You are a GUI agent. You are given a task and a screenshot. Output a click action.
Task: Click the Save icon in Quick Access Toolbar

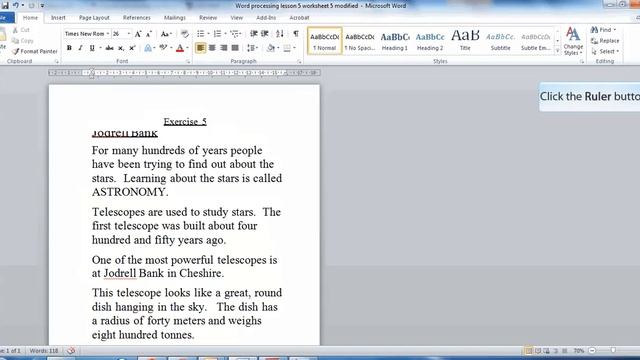click(x=5, y=6)
